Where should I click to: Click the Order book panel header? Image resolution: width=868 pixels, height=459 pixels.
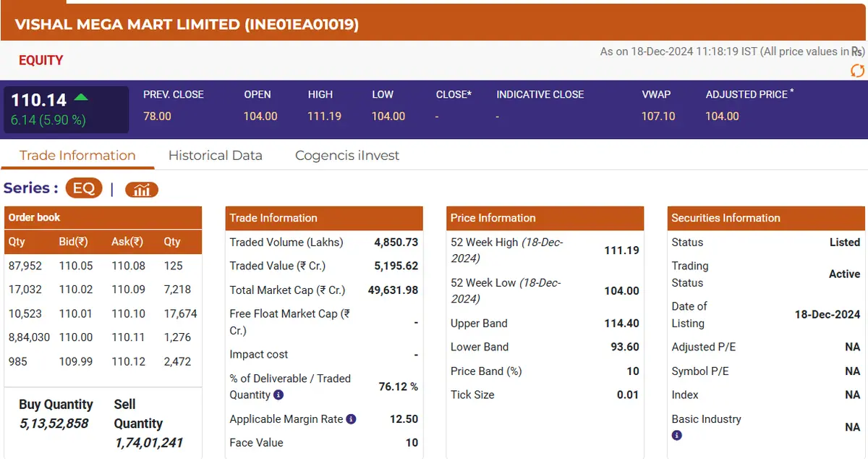coord(103,217)
